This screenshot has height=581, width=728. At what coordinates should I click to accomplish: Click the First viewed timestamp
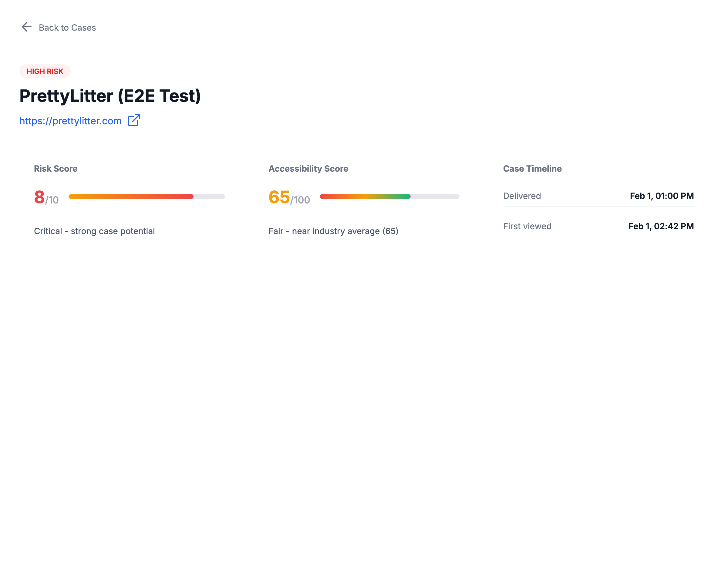click(x=661, y=226)
